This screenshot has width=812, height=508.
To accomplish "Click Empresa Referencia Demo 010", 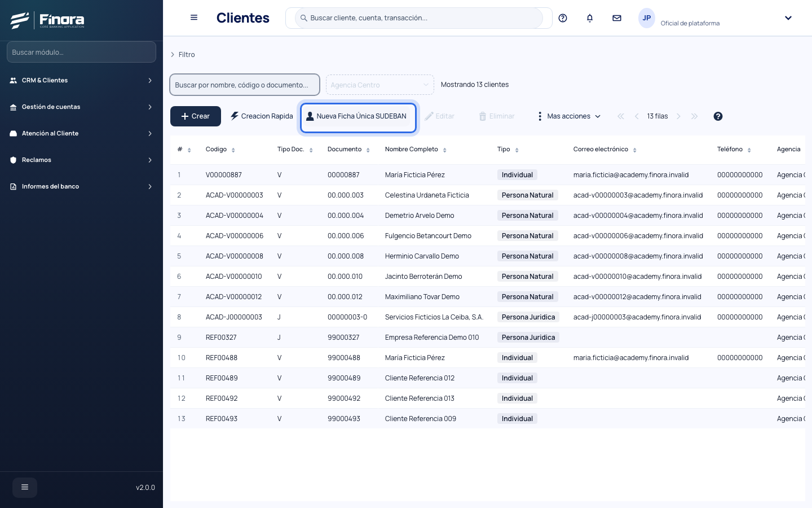I will tap(432, 338).
